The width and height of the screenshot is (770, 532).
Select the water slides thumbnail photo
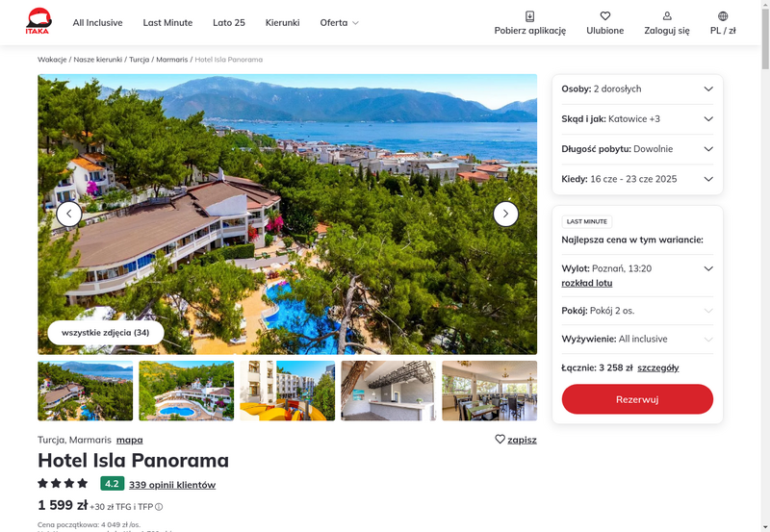click(x=287, y=391)
